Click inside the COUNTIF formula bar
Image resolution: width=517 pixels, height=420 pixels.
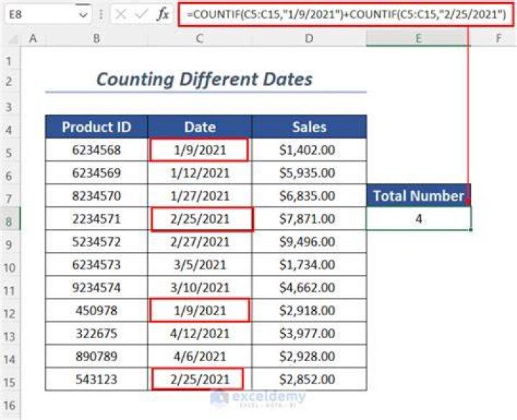pyautogui.click(x=346, y=14)
